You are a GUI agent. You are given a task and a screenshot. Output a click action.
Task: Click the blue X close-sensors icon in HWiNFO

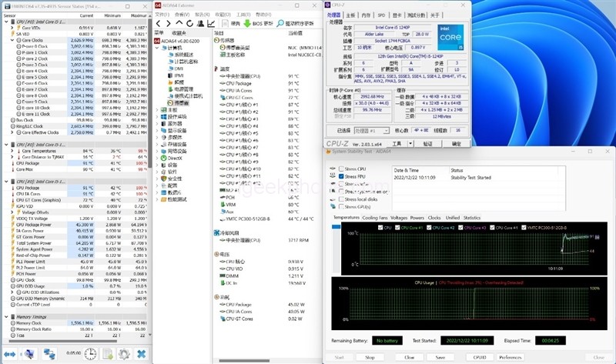pos(142,353)
